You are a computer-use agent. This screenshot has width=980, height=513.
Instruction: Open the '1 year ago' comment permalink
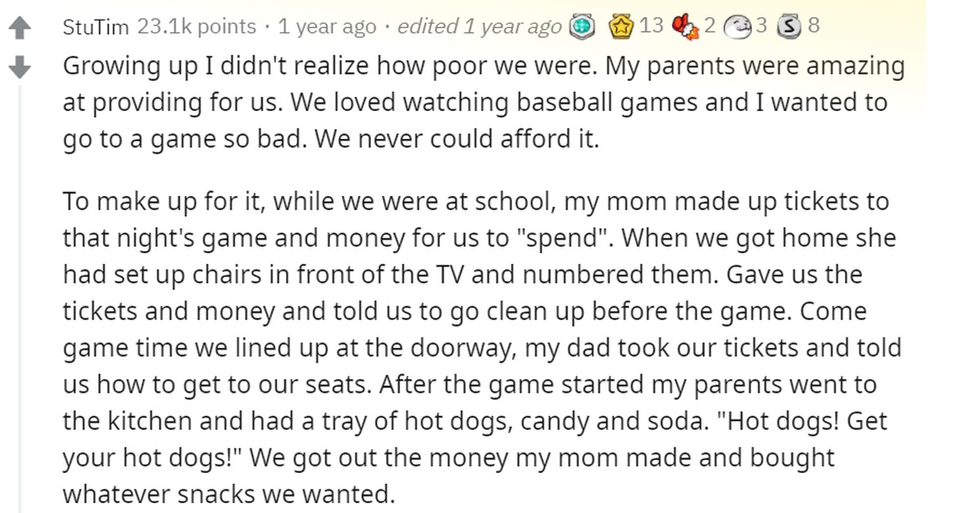[327, 27]
